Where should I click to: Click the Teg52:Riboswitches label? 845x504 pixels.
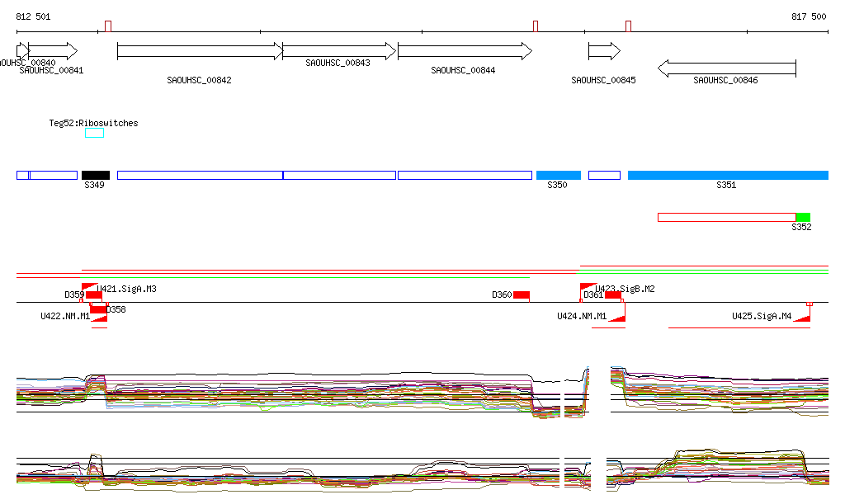click(x=93, y=123)
